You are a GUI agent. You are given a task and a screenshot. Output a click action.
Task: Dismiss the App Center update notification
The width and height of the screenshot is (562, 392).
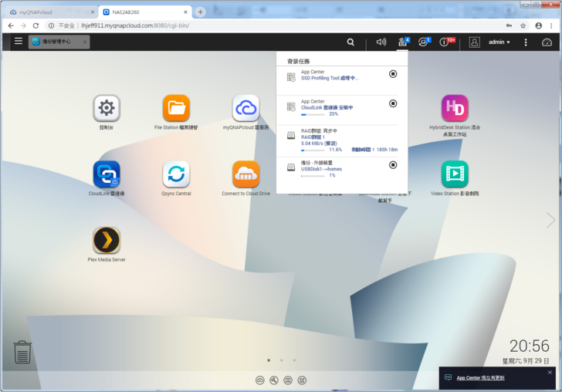click(550, 372)
